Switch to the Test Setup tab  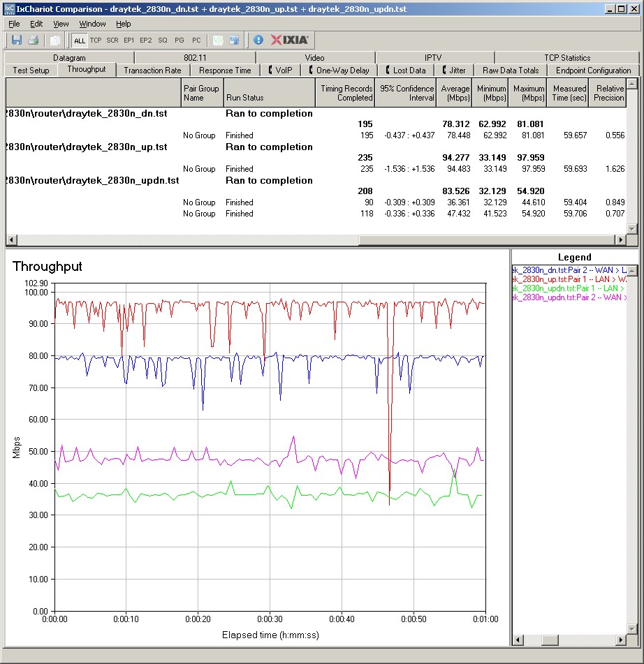coord(31,71)
